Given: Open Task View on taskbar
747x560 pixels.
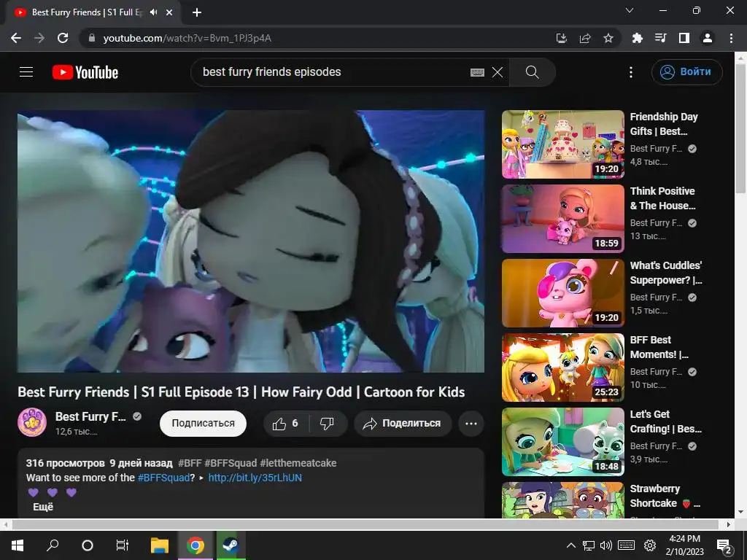Looking at the screenshot, I should [123, 545].
